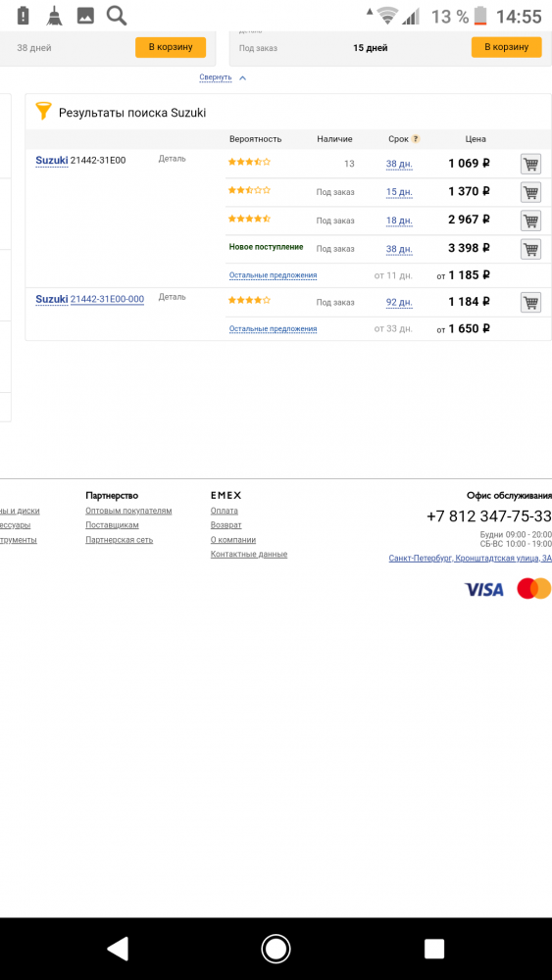The width and height of the screenshot is (552, 980).
Task: Open the Возврат footer link
Action: (226, 525)
